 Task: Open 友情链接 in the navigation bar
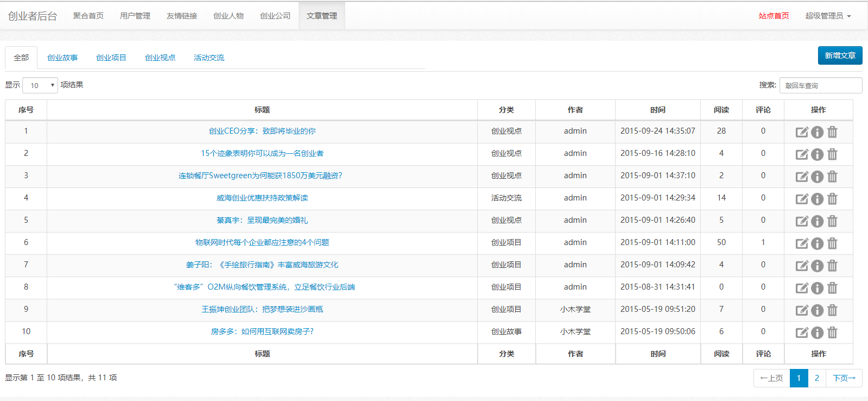182,16
